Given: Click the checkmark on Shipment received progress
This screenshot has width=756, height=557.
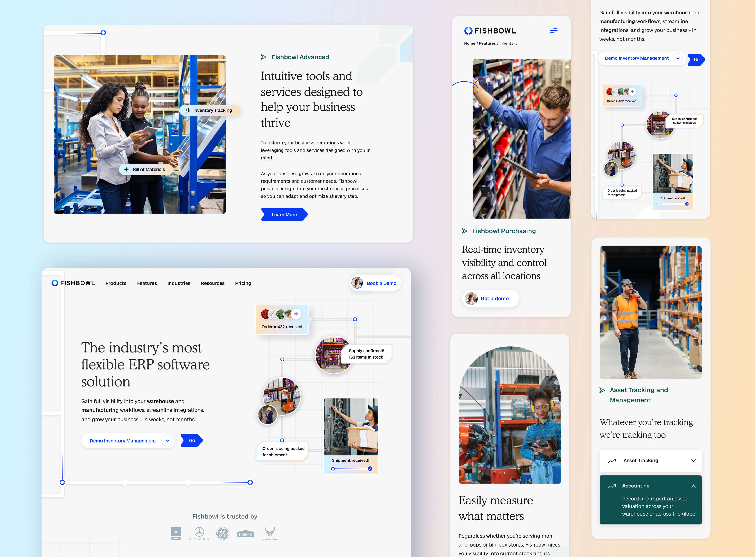Looking at the screenshot, I should click(x=370, y=469).
